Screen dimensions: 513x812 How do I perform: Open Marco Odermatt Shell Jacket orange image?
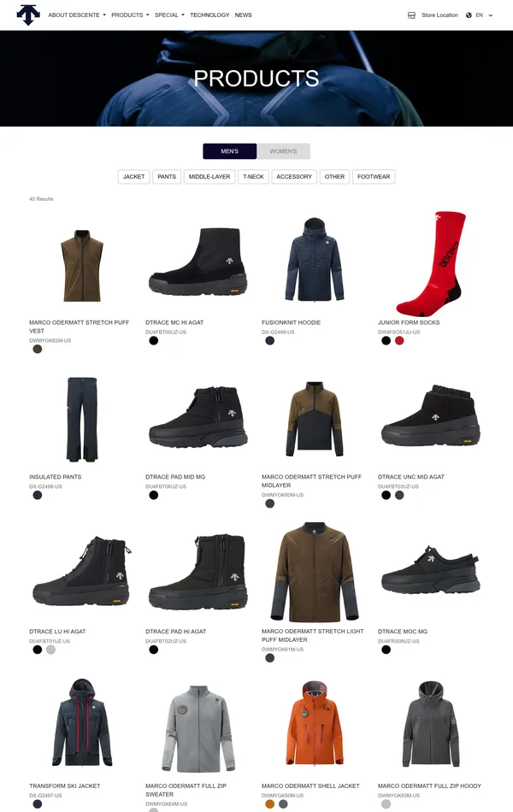click(315, 723)
